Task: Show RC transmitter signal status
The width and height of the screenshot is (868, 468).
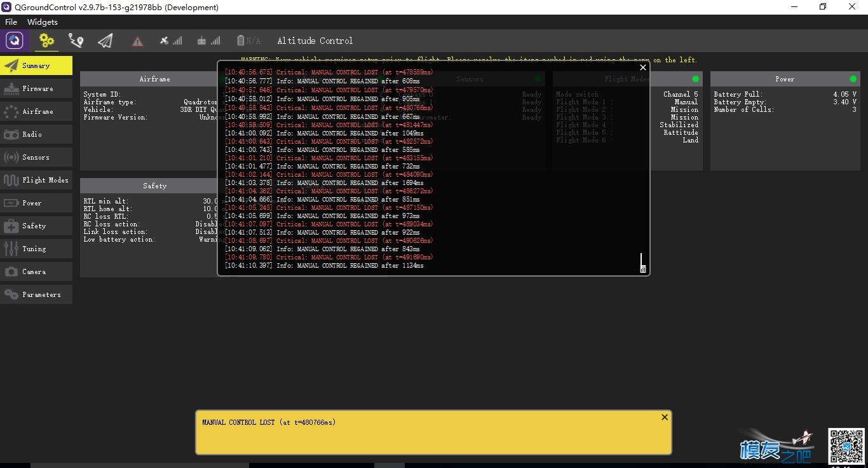Action: 208,41
